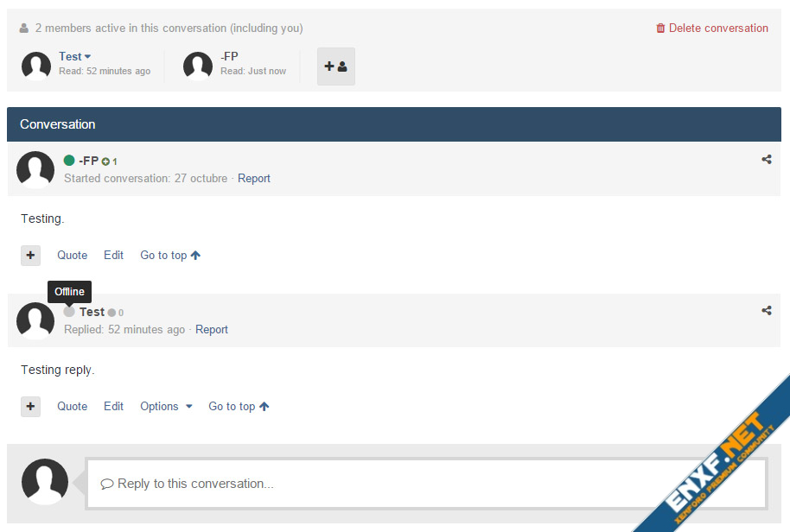Click in Reply to this conversation field
This screenshot has width=790, height=532.
pos(426,484)
